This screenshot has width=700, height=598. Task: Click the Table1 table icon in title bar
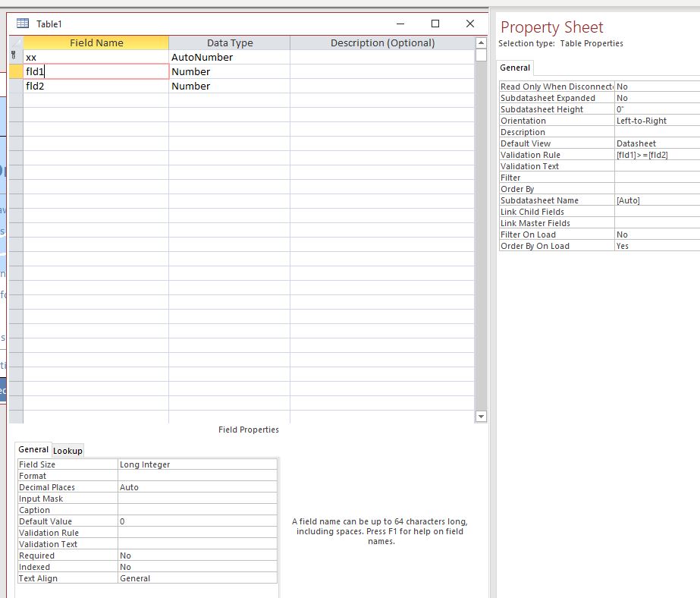[23, 24]
